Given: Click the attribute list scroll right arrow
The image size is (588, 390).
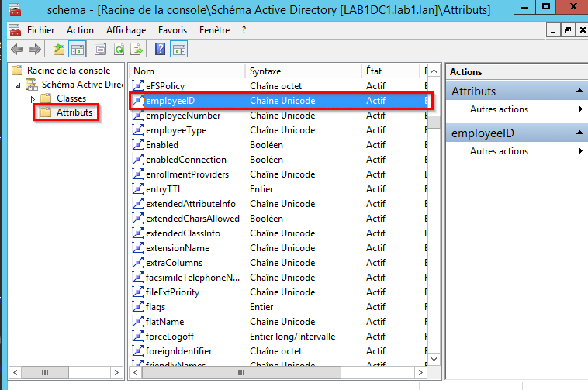Looking at the screenshot, I should 420,372.
